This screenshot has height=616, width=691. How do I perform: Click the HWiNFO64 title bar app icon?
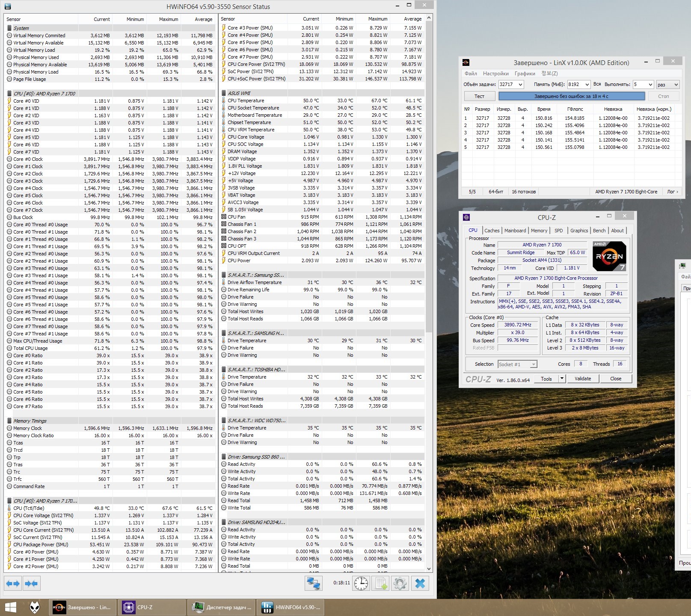[7, 6]
